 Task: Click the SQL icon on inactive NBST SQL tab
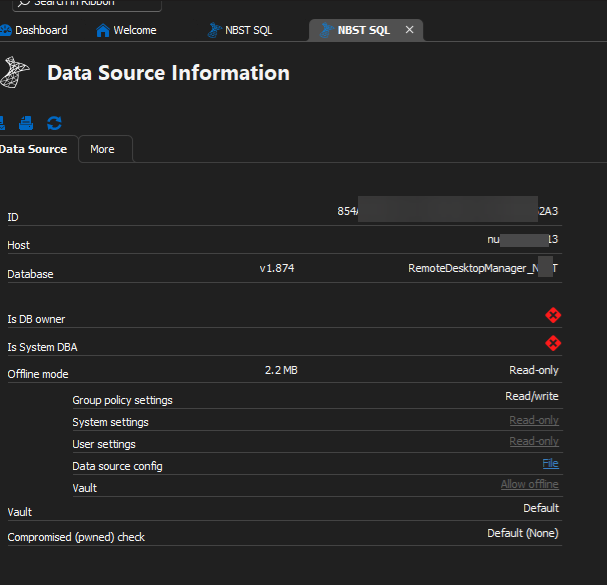click(x=214, y=30)
